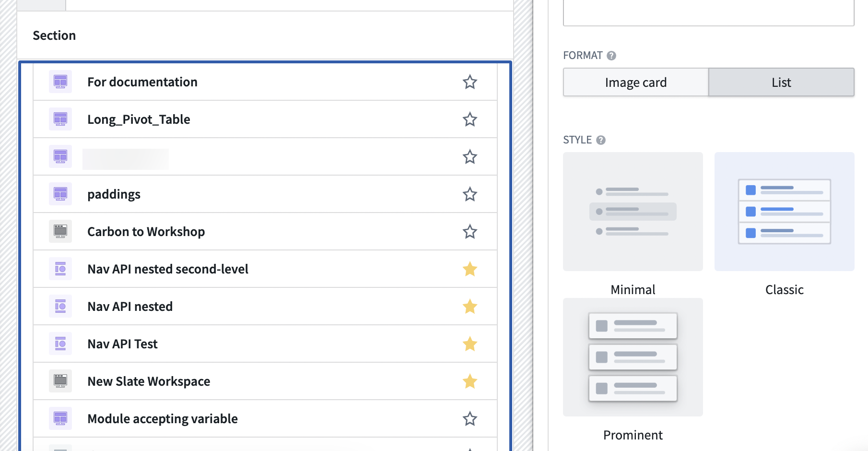Remove star from Nav API nested

pos(469,307)
